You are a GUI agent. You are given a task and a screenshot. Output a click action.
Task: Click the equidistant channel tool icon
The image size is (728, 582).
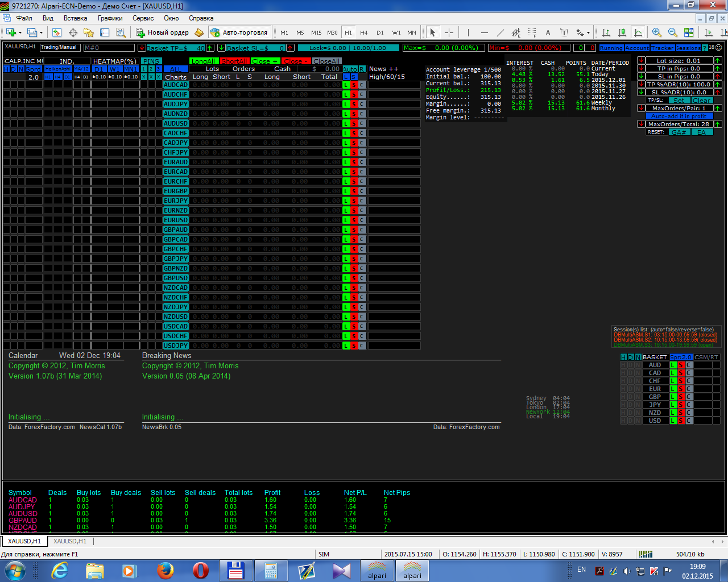pyautogui.click(x=516, y=32)
